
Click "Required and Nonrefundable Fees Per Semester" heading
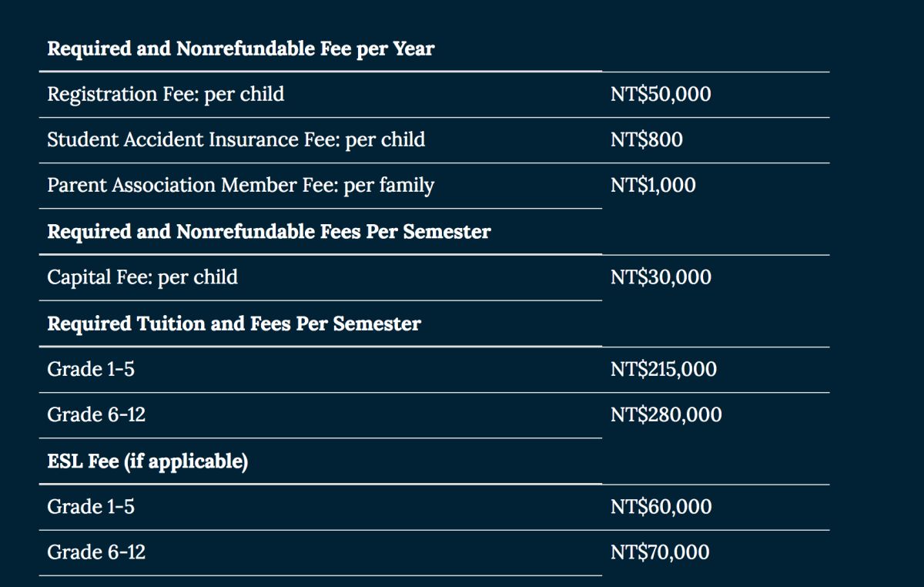(269, 231)
